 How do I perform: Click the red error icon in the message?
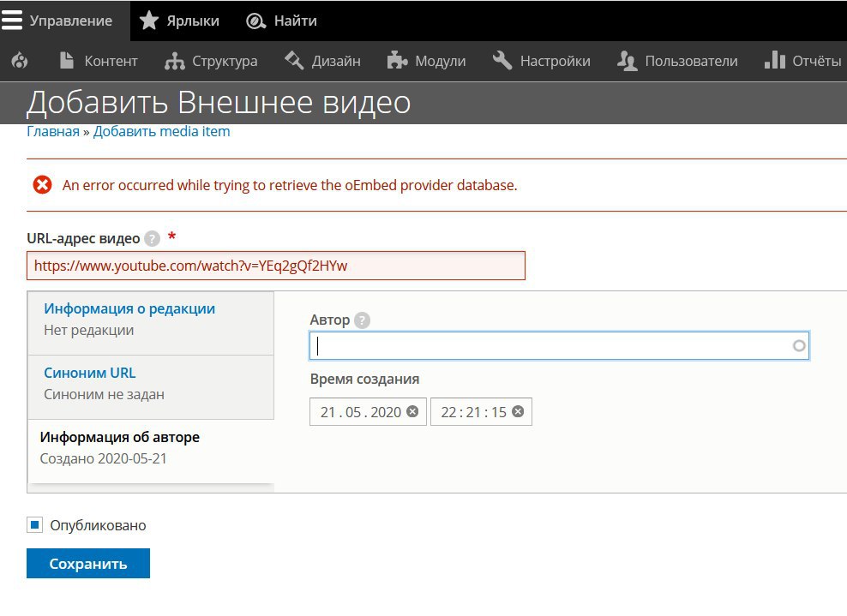pos(42,185)
